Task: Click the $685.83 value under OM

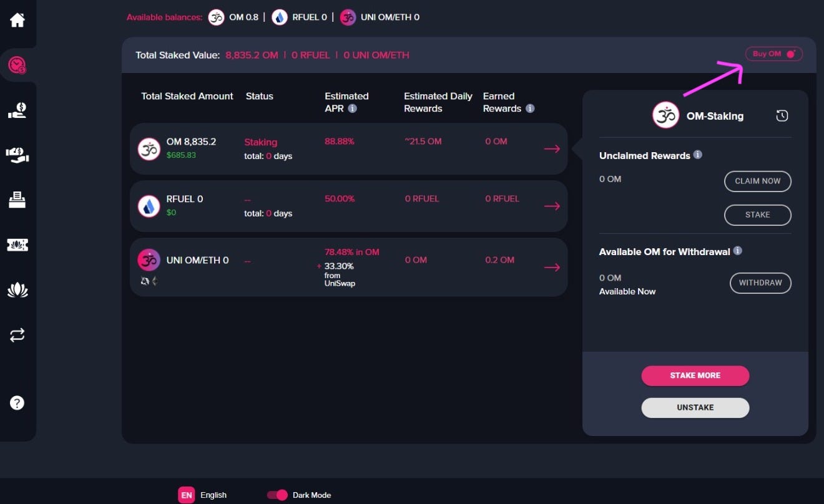Action: pos(181,155)
